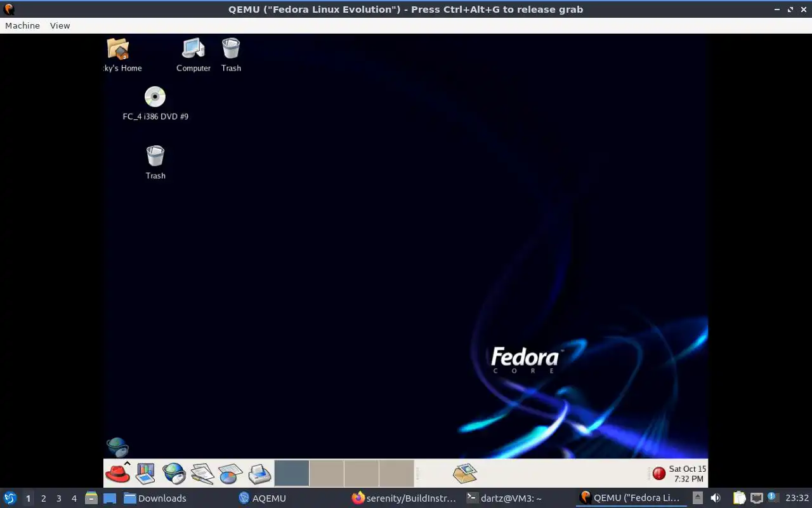
Task: Open the network connection tray icon
Action: tap(756, 498)
